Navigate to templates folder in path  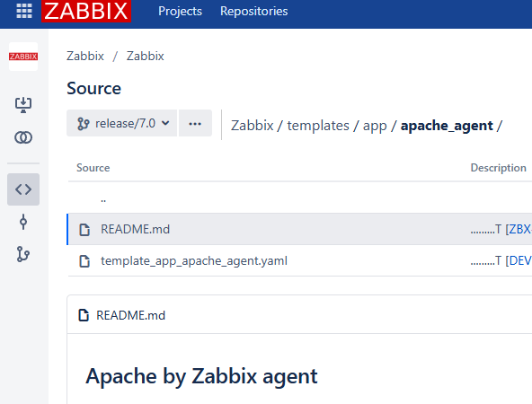[318, 126]
